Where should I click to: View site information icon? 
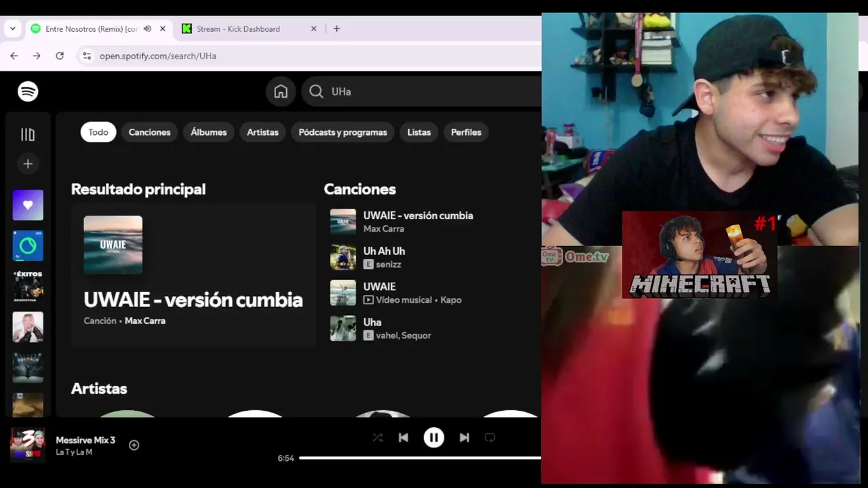(87, 56)
